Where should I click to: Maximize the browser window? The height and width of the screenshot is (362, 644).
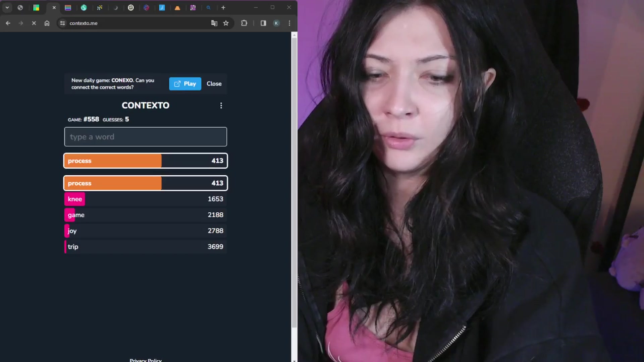pyautogui.click(x=272, y=7)
